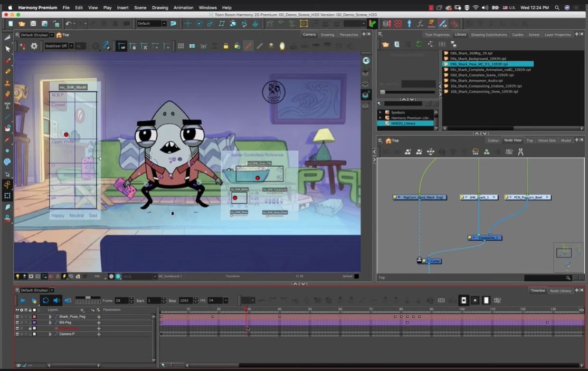The width and height of the screenshot is (588, 371).
Task: Click the Play button in Timeline
Action: pyautogui.click(x=23, y=300)
